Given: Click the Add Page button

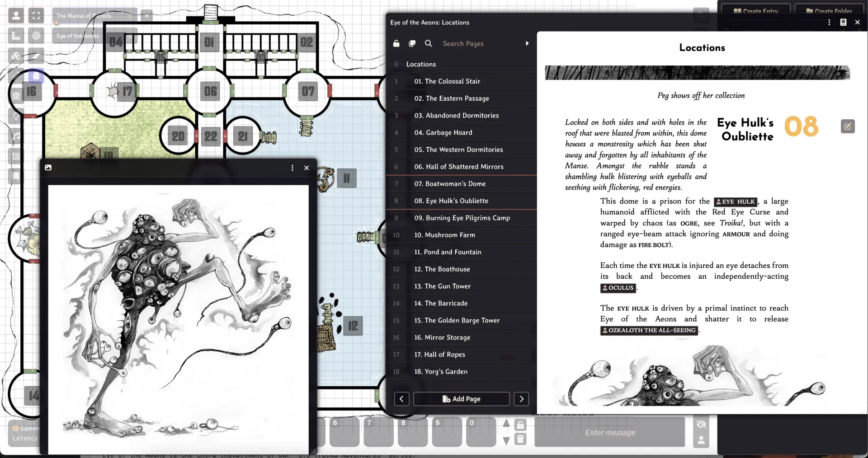Looking at the screenshot, I should click(x=461, y=399).
